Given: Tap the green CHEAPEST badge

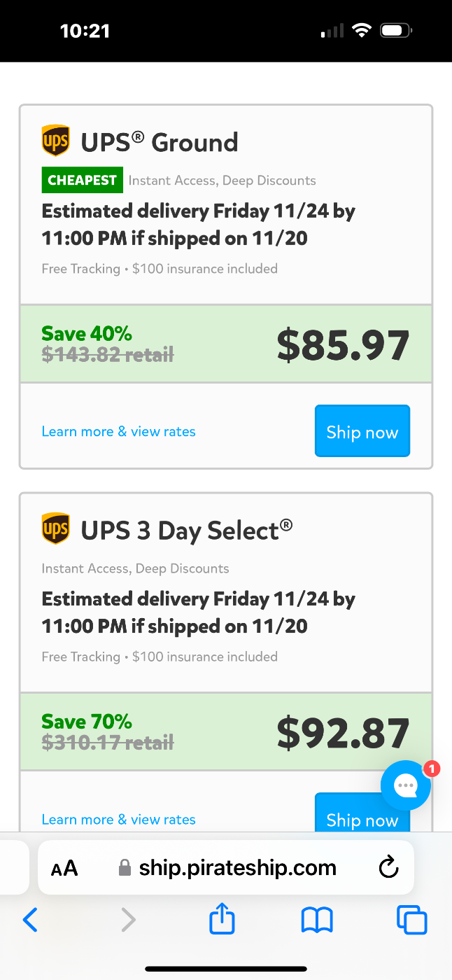Looking at the screenshot, I should click(82, 180).
